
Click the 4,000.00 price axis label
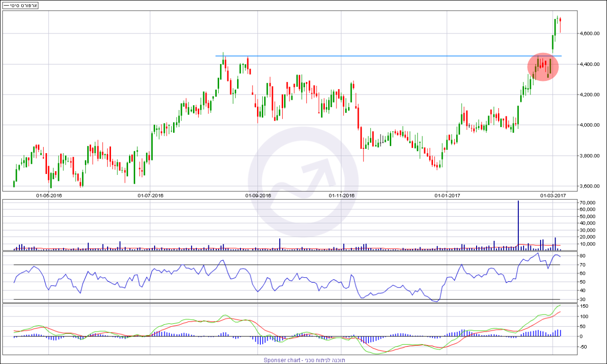click(x=590, y=125)
